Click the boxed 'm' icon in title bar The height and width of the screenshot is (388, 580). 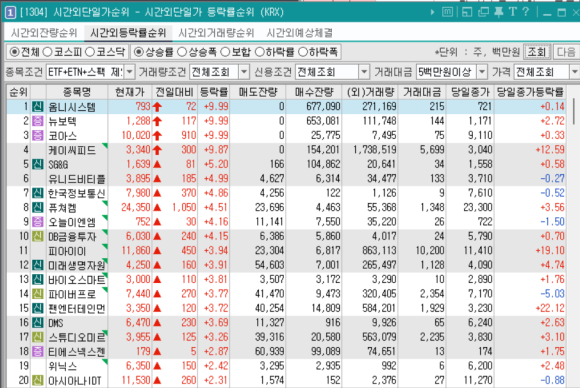448,12
